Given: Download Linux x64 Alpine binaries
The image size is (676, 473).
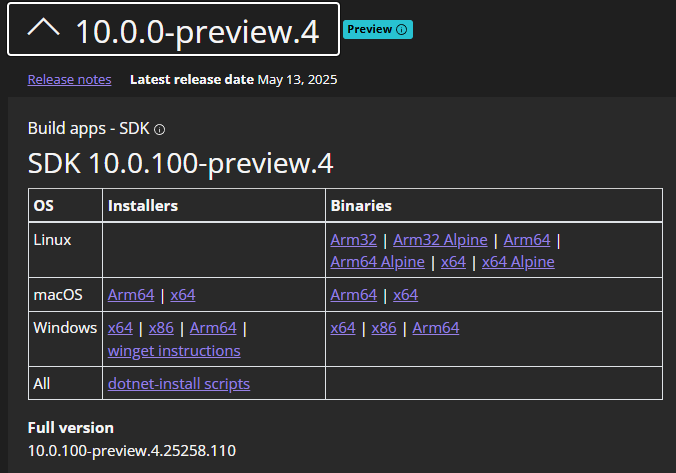Looking at the screenshot, I should click(x=518, y=262).
